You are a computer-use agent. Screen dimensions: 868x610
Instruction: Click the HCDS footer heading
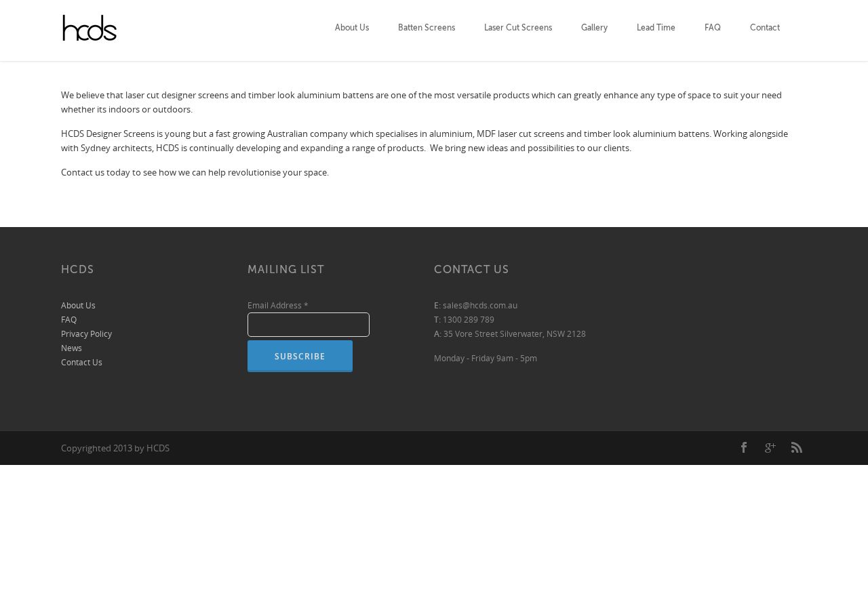[77, 269]
